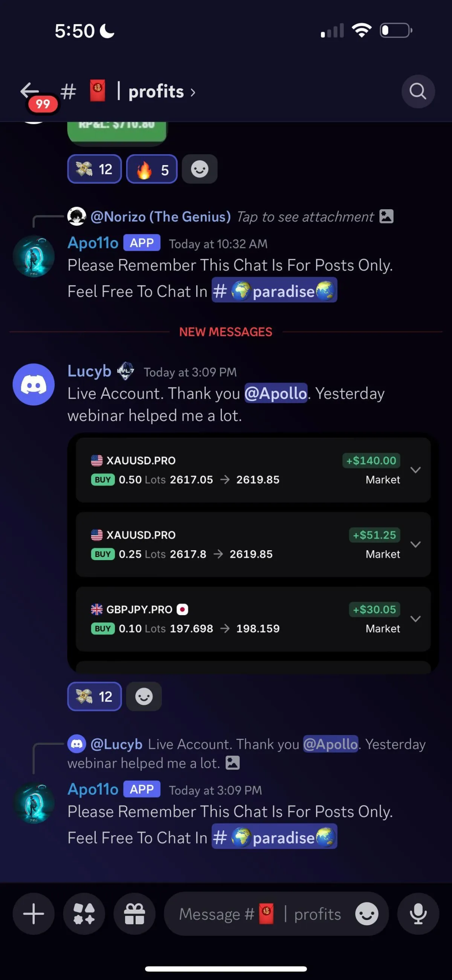Image resolution: width=452 pixels, height=980 pixels.
Task: Open the channel search magnifier
Action: tap(418, 91)
